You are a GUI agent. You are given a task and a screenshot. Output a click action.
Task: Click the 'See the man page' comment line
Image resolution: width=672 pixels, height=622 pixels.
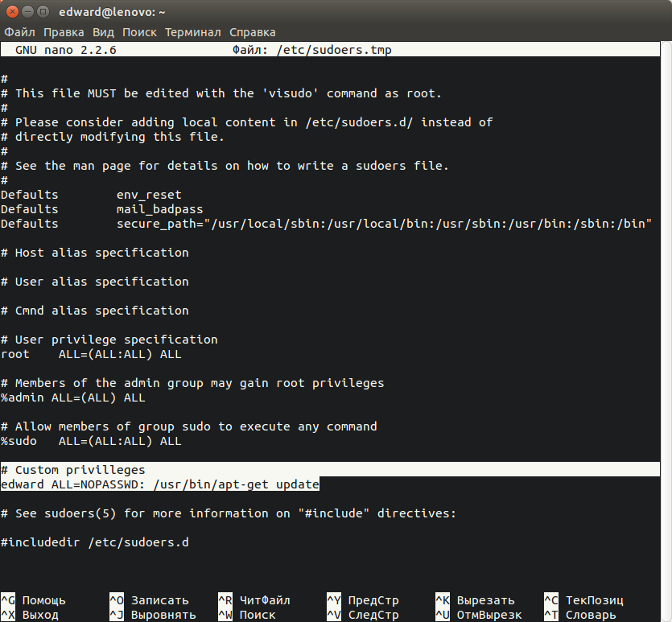(225, 166)
